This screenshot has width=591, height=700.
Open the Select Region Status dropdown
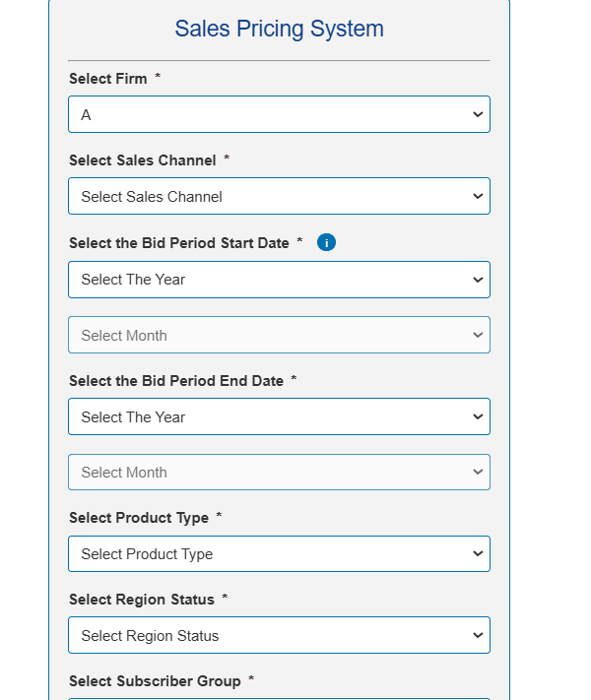coord(279,635)
